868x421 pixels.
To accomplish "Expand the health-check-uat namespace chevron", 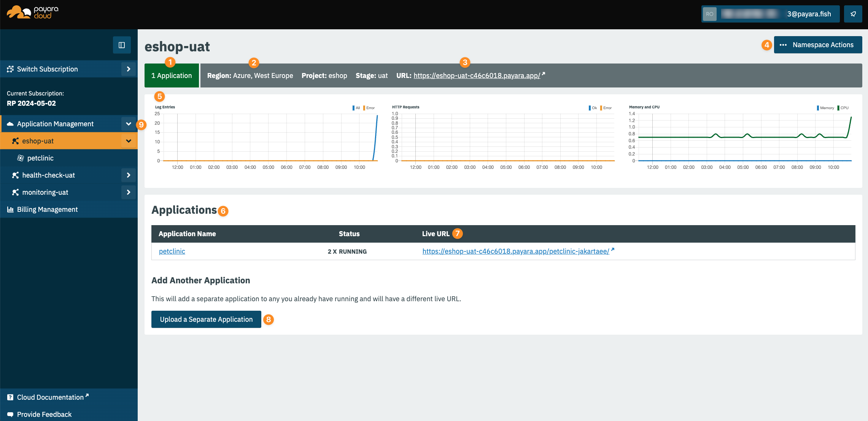I will [x=129, y=175].
